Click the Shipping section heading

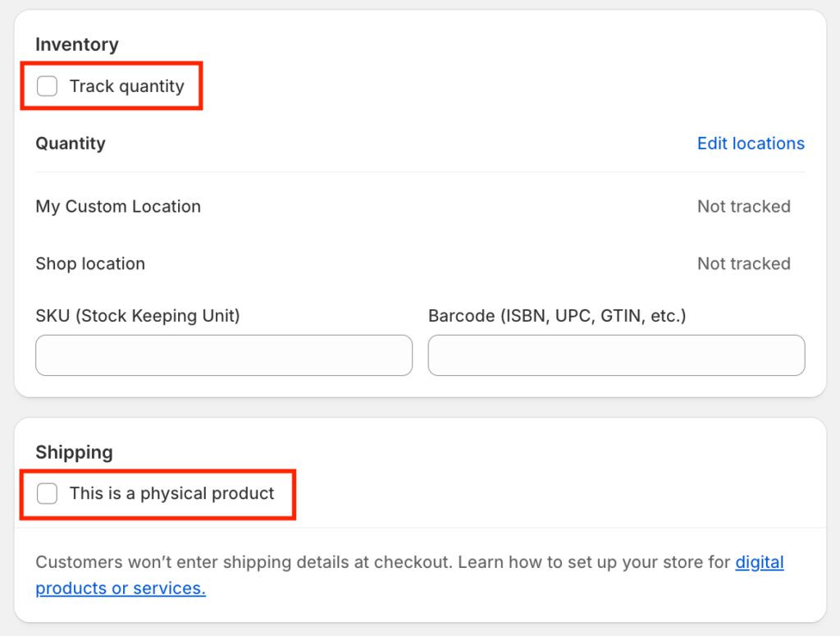point(74,452)
